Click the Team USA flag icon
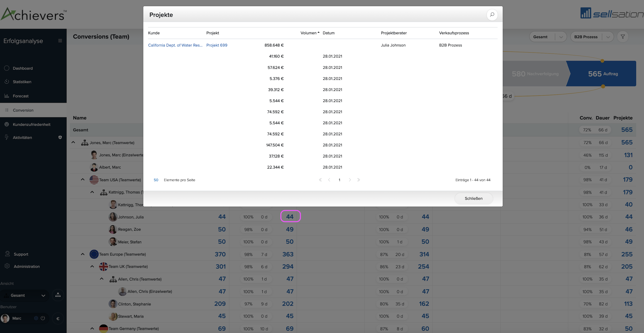 (x=94, y=180)
